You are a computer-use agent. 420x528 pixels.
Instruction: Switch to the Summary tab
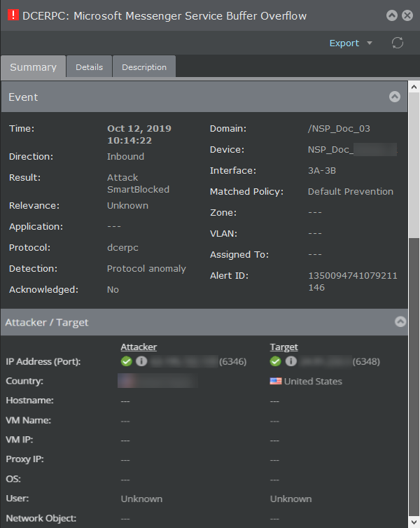(x=33, y=67)
